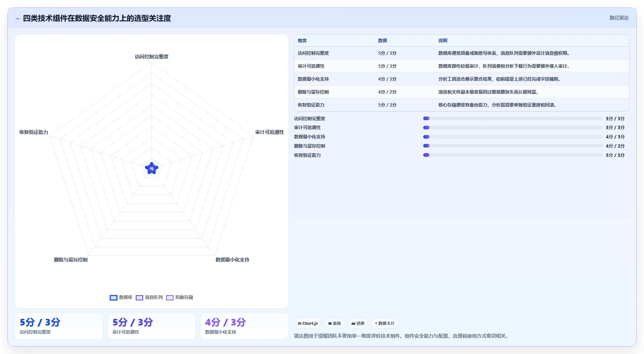Screen dimensions: 644x354
Task: Click the 说明 table column header
Action: coord(443,41)
